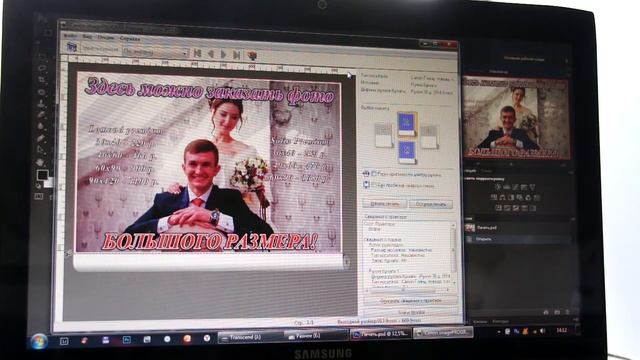Select the highlighted upper blue layout thumbnail
640x360 pixels.
(x=407, y=124)
